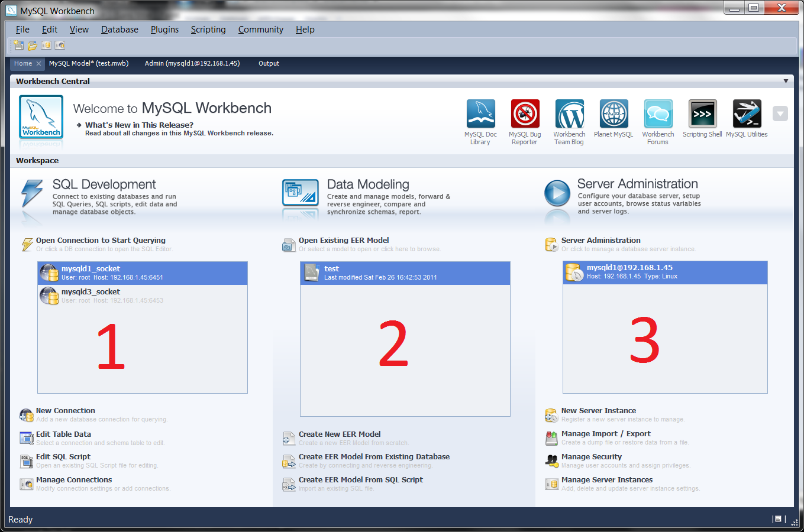Image resolution: width=804 pixels, height=532 pixels.
Task: Click the Edit SQL Script icon
Action: (27, 461)
